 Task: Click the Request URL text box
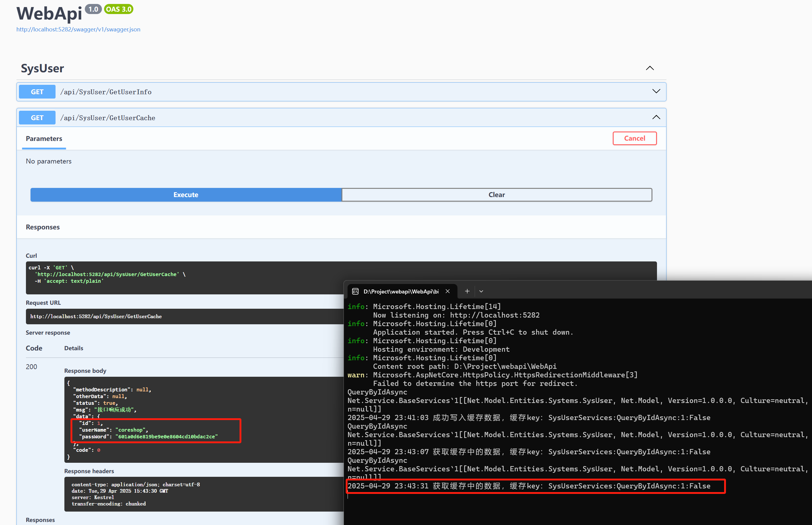point(185,316)
